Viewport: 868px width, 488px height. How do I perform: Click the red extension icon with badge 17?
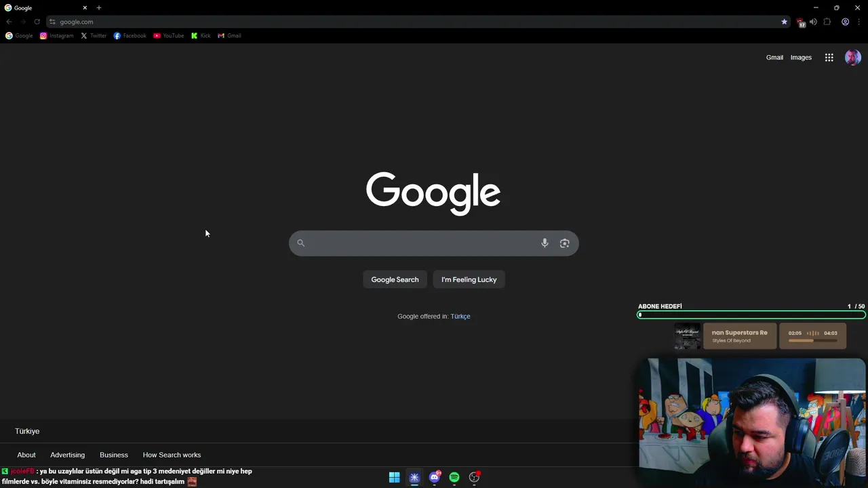[x=800, y=22]
